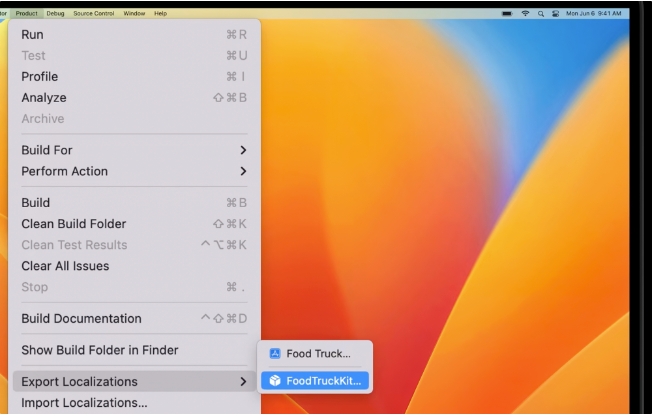The image size is (653, 416).
Task: Choose Import Localizations menu item
Action: pyautogui.click(x=84, y=403)
